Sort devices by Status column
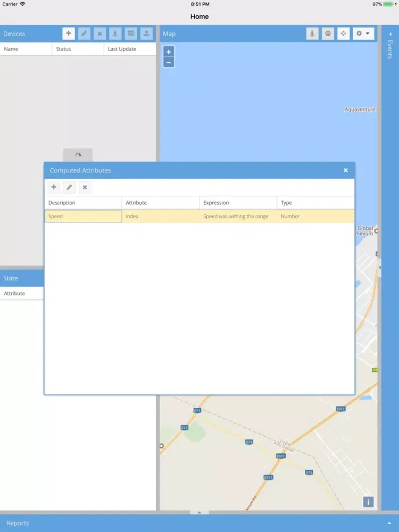Screen dimensions: 399x532 click(x=78, y=49)
